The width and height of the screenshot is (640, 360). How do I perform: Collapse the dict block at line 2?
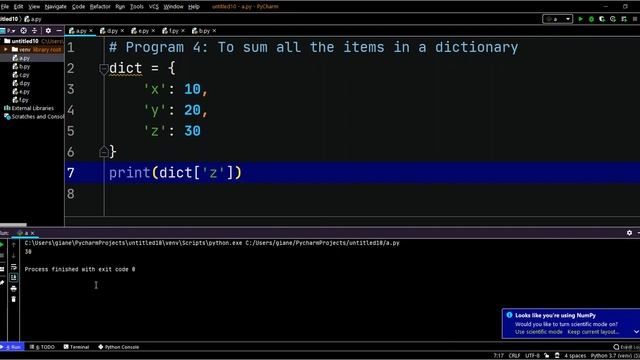point(104,69)
